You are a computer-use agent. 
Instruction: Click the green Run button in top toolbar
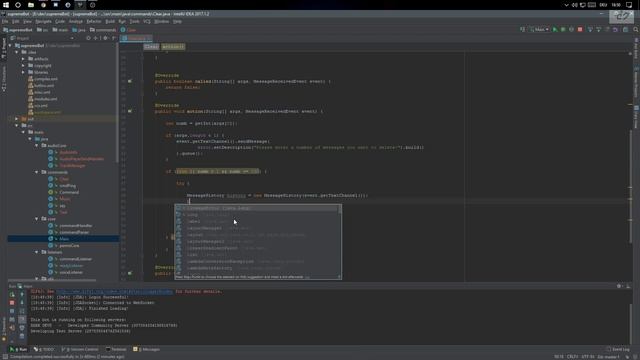click(x=555, y=29)
